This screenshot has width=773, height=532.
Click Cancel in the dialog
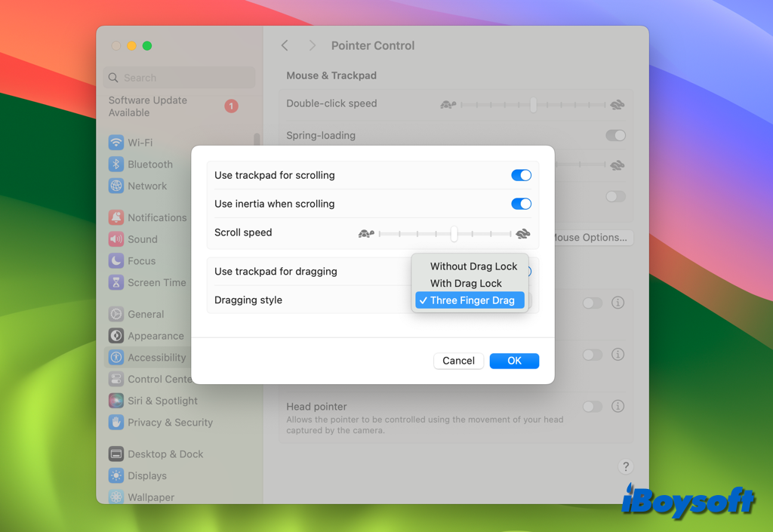click(x=458, y=361)
